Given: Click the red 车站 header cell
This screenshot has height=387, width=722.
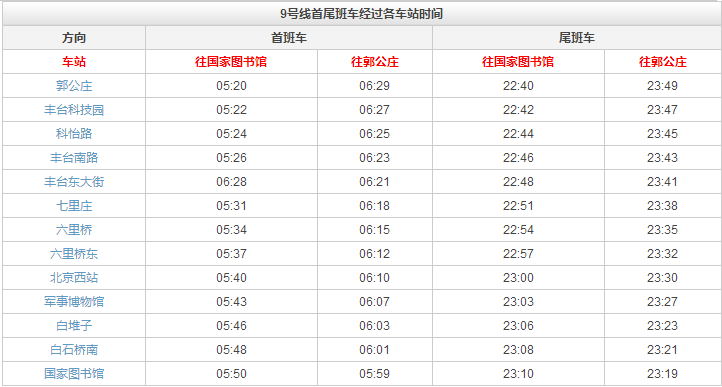Looking at the screenshot, I should click(74, 62).
